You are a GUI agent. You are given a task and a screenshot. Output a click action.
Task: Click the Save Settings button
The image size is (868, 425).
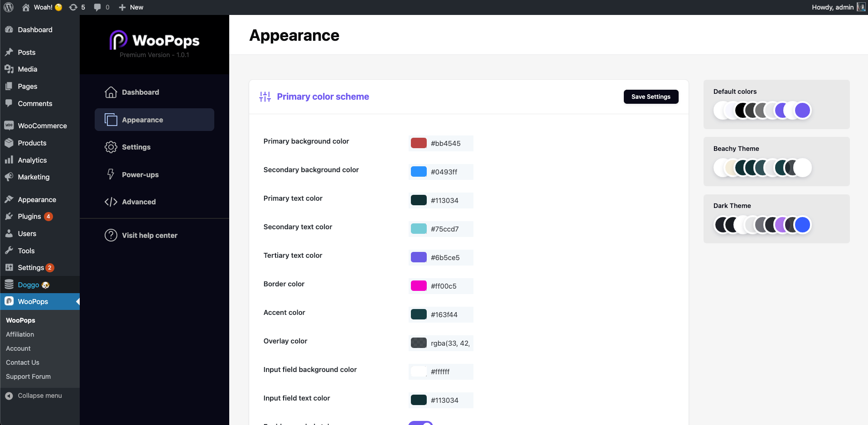pyautogui.click(x=651, y=97)
